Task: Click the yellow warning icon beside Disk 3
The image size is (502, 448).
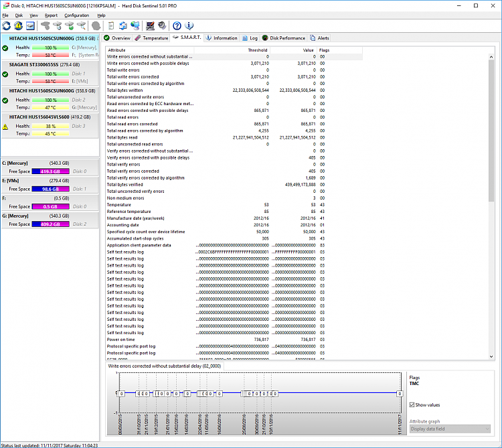Action: (x=5, y=126)
